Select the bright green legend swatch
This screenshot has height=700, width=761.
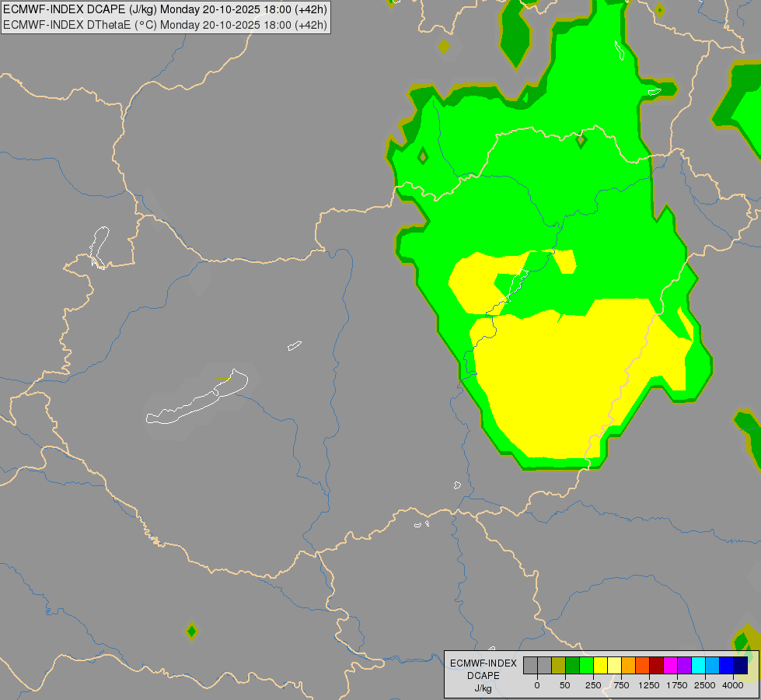pyautogui.click(x=587, y=665)
